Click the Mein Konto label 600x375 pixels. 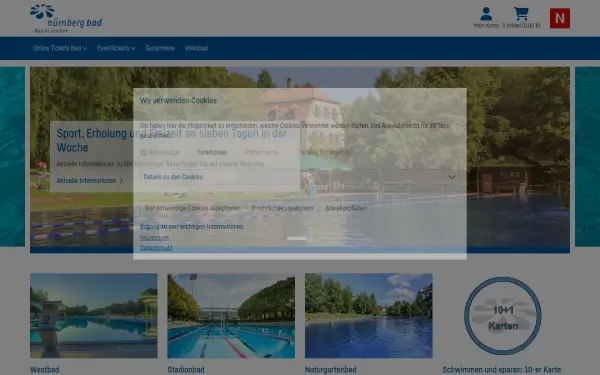[x=486, y=26]
